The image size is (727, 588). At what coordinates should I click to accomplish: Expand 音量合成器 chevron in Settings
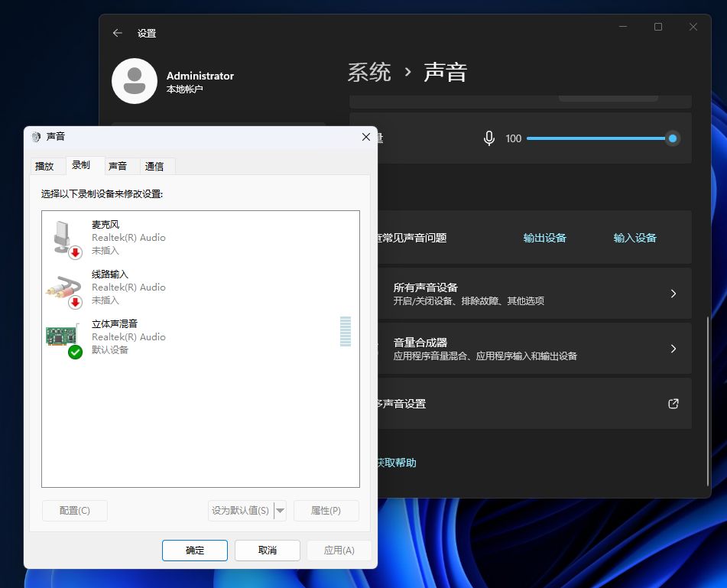click(673, 349)
